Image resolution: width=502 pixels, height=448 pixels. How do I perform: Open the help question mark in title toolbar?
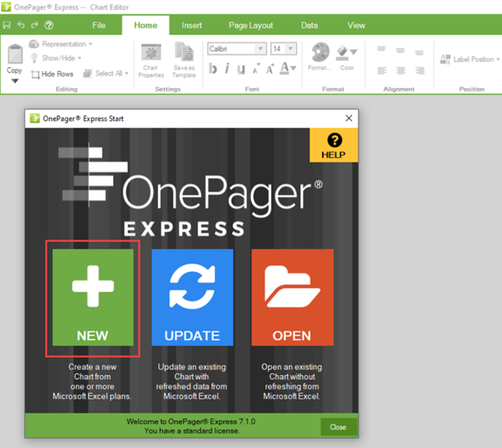pos(49,25)
